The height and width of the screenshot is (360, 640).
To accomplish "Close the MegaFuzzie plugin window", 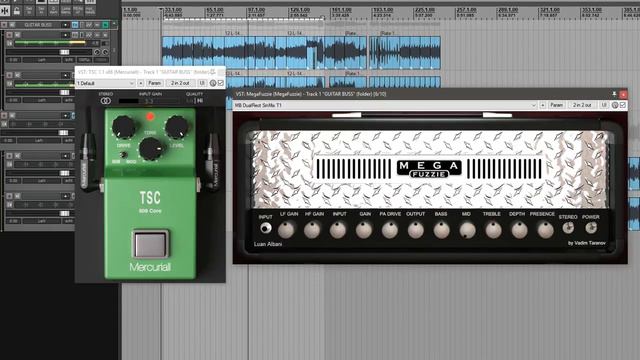I will pyautogui.click(x=623, y=94).
